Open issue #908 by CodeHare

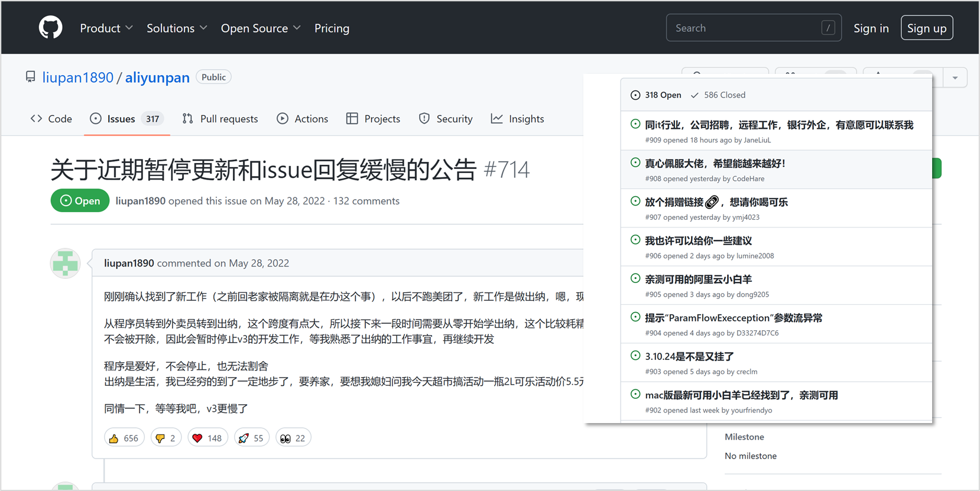[715, 164]
